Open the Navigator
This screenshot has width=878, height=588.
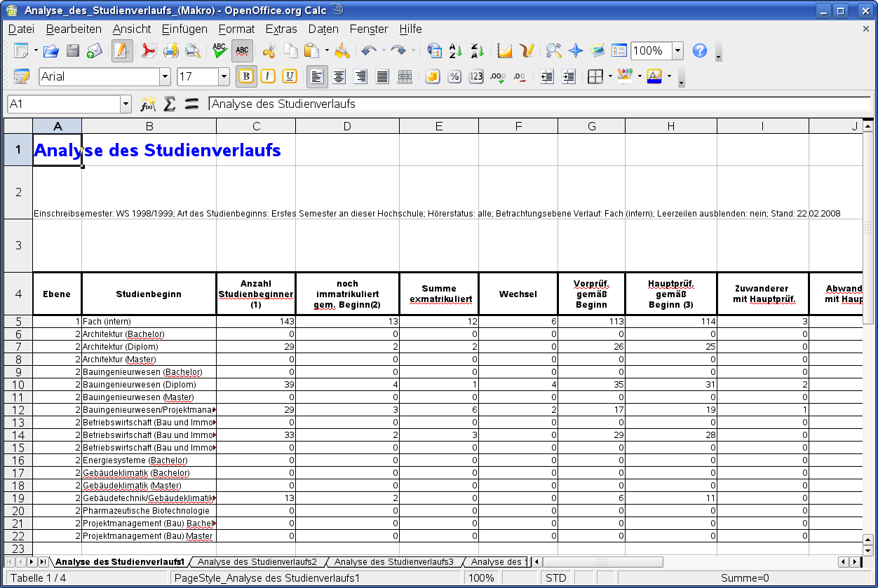(x=576, y=50)
